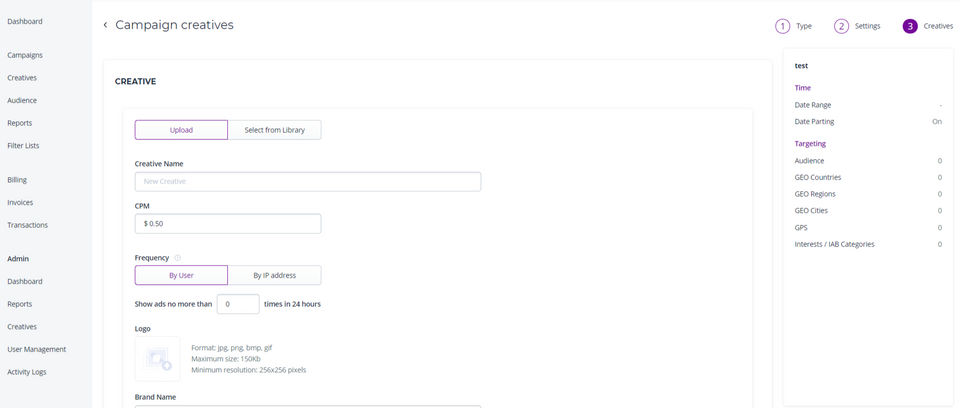Open Filter Lists in the sidebar
The height and width of the screenshot is (408, 960).
click(x=24, y=145)
